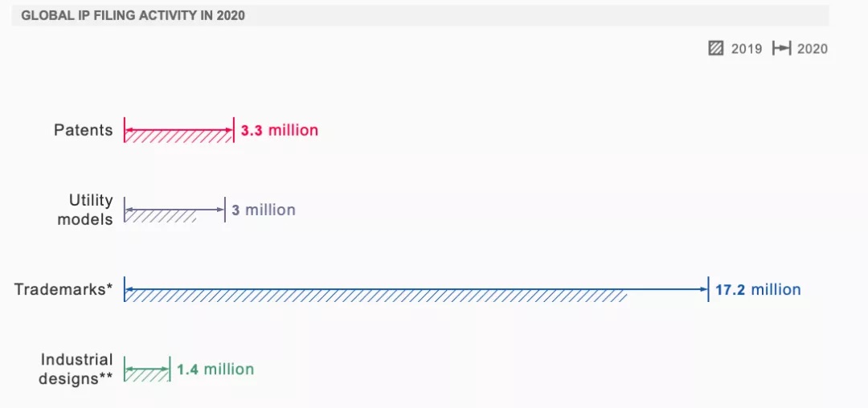
Task: Click the 1.4 million Industrial designs value
Action: [x=215, y=369]
